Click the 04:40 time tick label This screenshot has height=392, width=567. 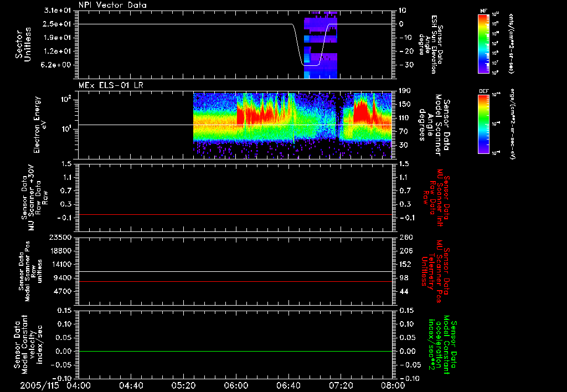(131, 385)
